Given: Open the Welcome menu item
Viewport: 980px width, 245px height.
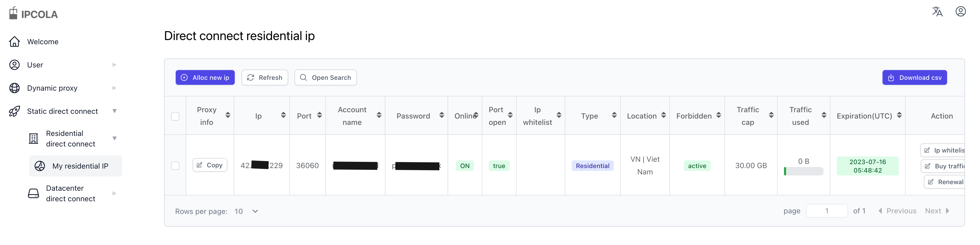Looking at the screenshot, I should tap(43, 41).
